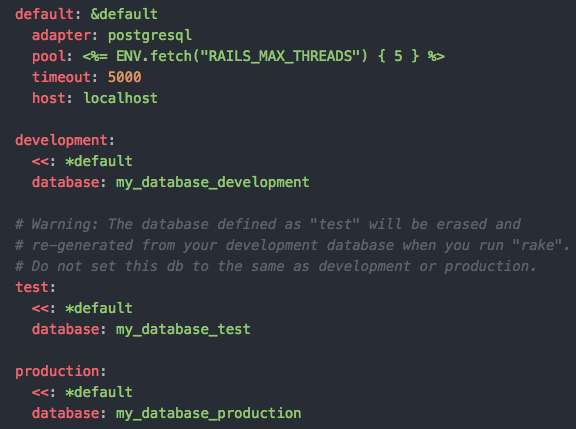
Task: Click the word 'rake' in the comment
Action: (x=537, y=245)
